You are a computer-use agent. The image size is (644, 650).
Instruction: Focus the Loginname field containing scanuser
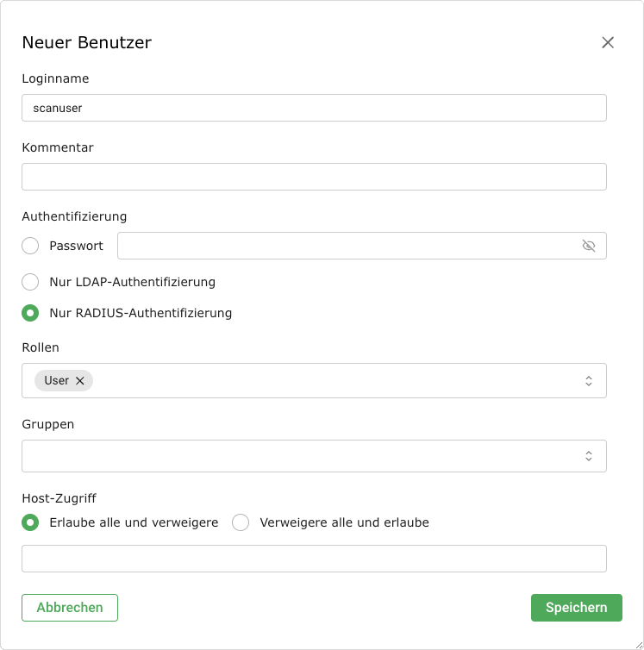[x=314, y=108]
